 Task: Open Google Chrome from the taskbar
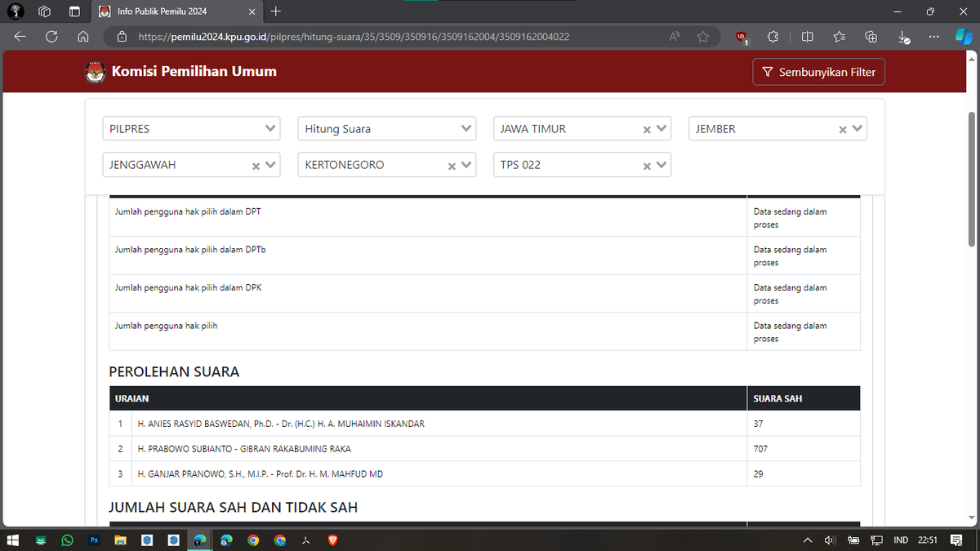coord(253,540)
